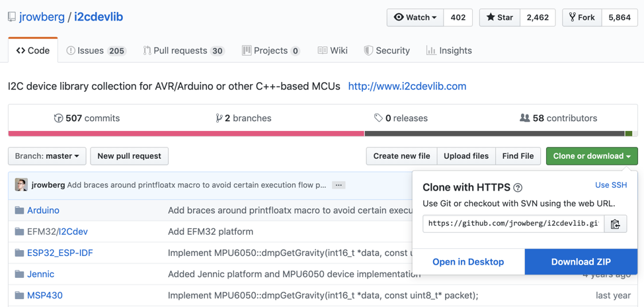The height and width of the screenshot is (307, 644).
Task: Open the Branch: master dropdown
Action: tap(47, 156)
